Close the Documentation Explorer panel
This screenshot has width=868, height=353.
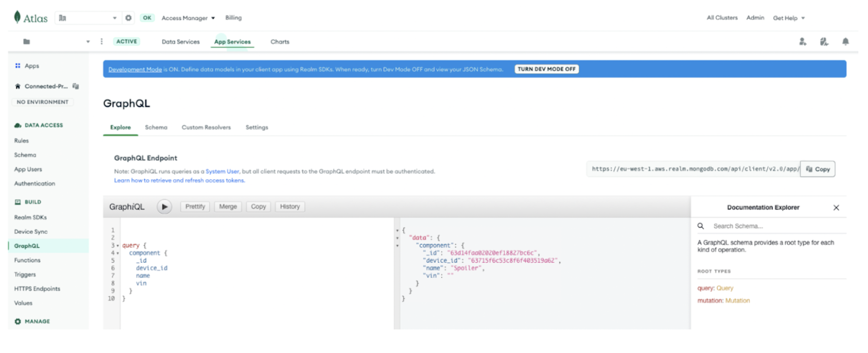[836, 208]
